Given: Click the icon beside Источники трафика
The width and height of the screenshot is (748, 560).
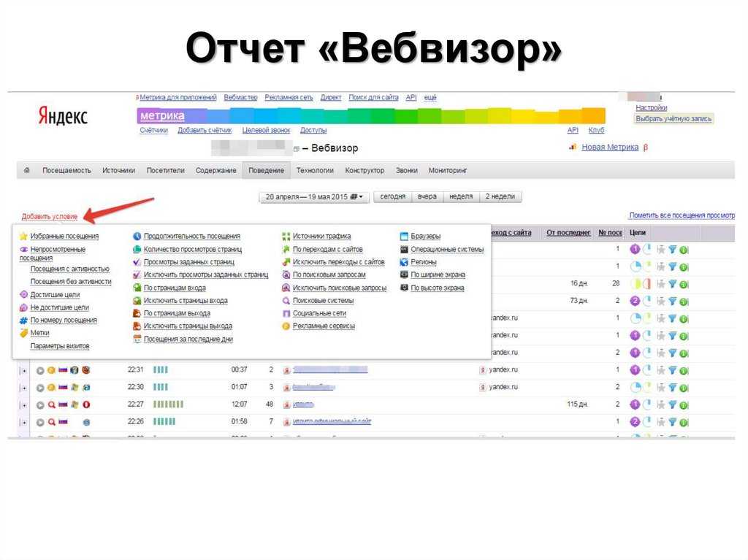Looking at the screenshot, I should (x=286, y=236).
